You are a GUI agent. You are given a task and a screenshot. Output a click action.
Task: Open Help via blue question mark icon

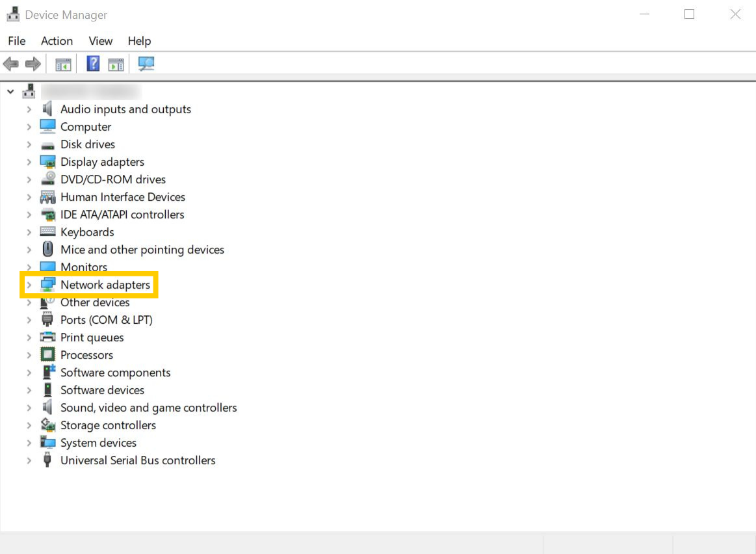click(x=92, y=64)
